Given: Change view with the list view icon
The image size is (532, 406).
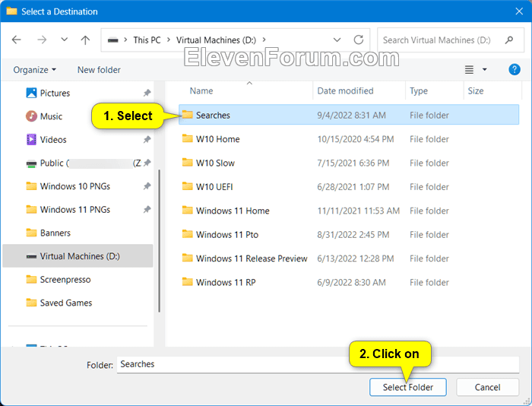Looking at the screenshot, I should tap(469, 70).
